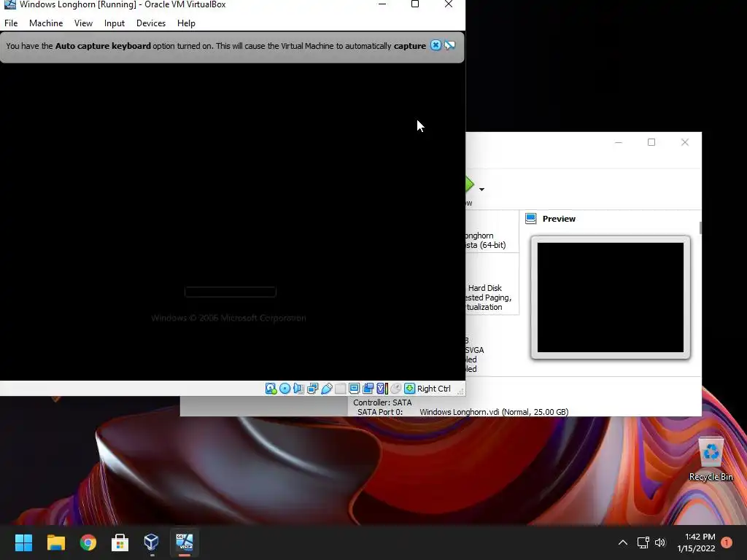Select the Recycle Bin desktop icon
Screen dimensions: 747x560
pyautogui.click(x=711, y=459)
